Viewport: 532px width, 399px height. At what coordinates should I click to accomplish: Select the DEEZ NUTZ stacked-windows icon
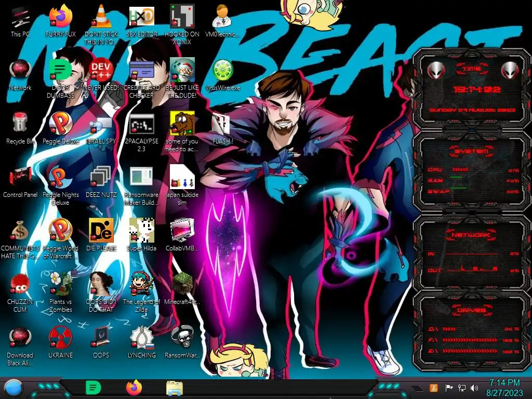[101, 182]
